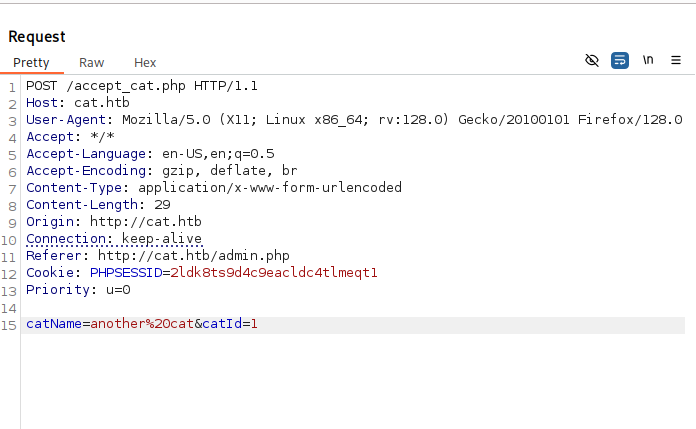Screen dimensions: 696x429
Task: Open the hamburger options menu icon
Action: 676,60
